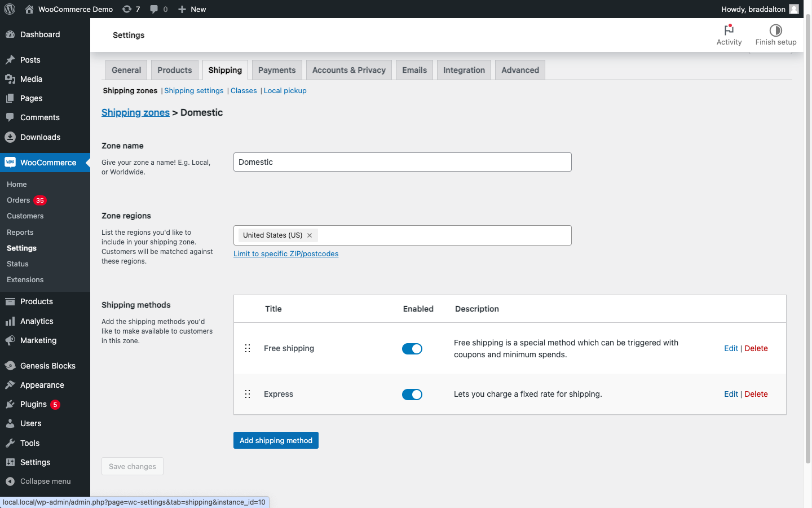Screen dimensions: 812x508
Task: Open the Accounts & Privacy tab
Action: pos(348,70)
